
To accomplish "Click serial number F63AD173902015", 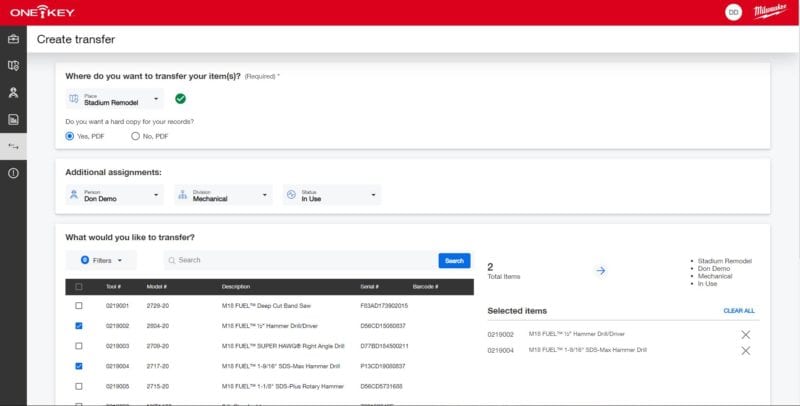I will click(384, 306).
